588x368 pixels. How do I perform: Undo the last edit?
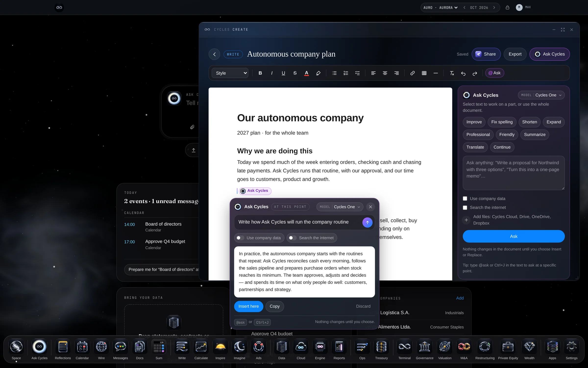[x=463, y=73]
